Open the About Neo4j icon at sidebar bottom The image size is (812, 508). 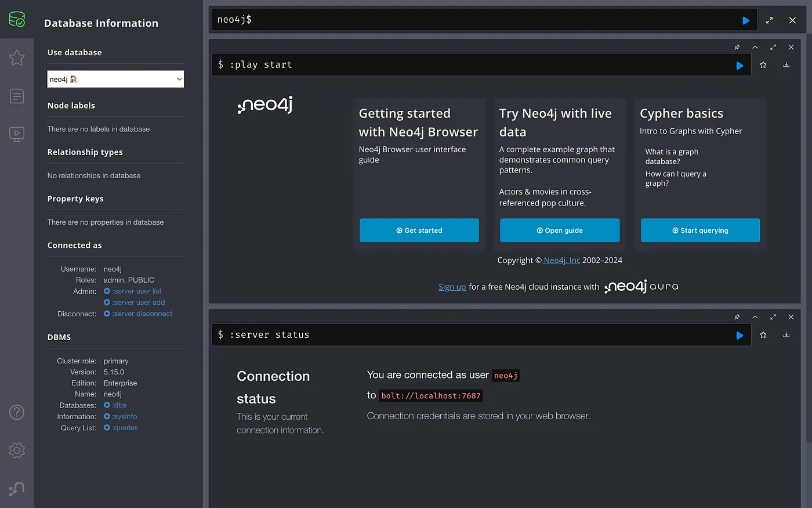point(17,489)
